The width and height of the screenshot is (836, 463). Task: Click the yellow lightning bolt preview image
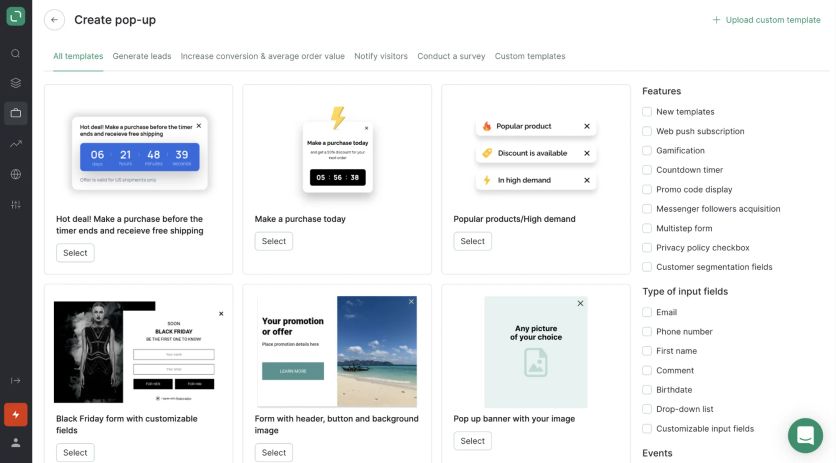[x=337, y=117]
